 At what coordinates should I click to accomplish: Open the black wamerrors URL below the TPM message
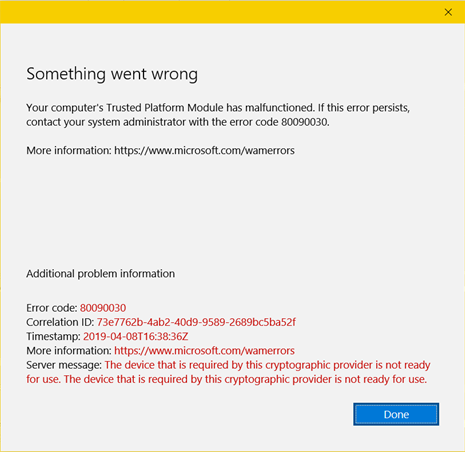pyautogui.click(x=204, y=151)
